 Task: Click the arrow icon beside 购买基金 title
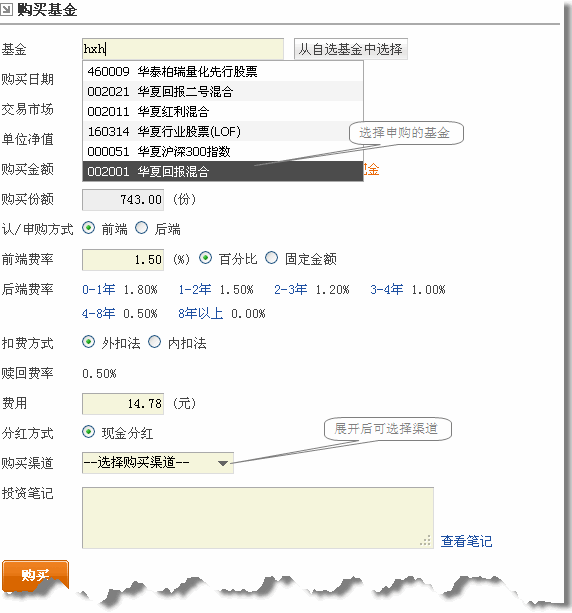pos(6,9)
